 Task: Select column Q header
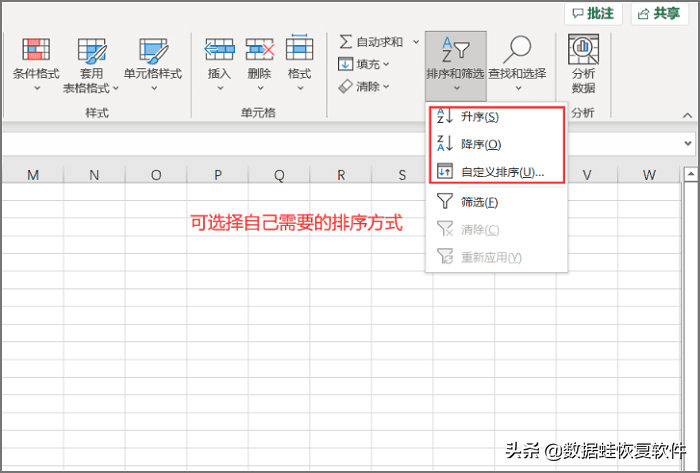(279, 174)
